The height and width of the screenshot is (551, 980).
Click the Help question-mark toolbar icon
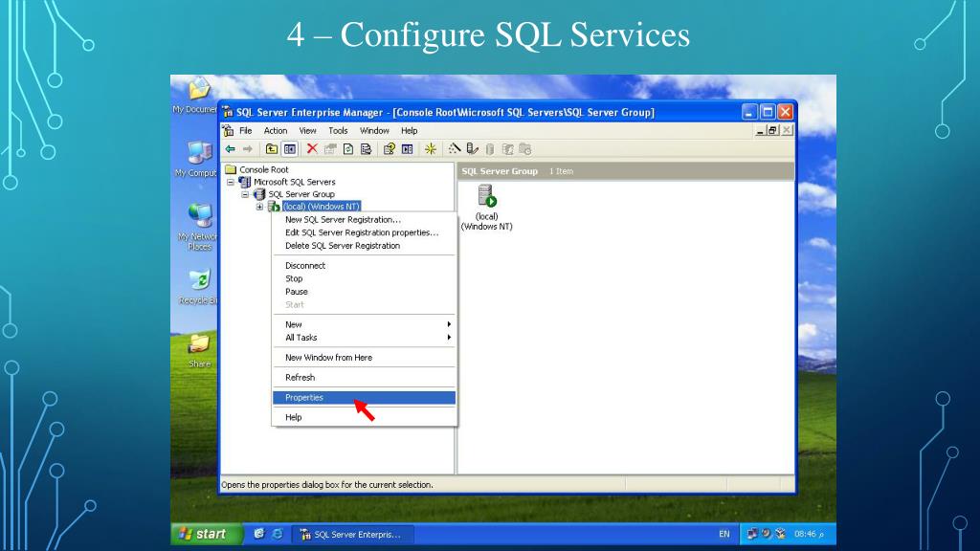(x=390, y=148)
